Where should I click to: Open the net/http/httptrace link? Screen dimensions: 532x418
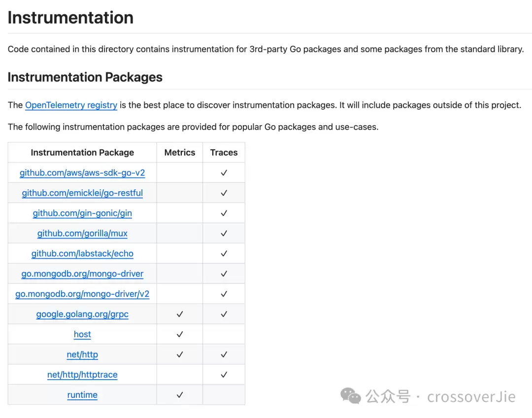[x=82, y=375]
